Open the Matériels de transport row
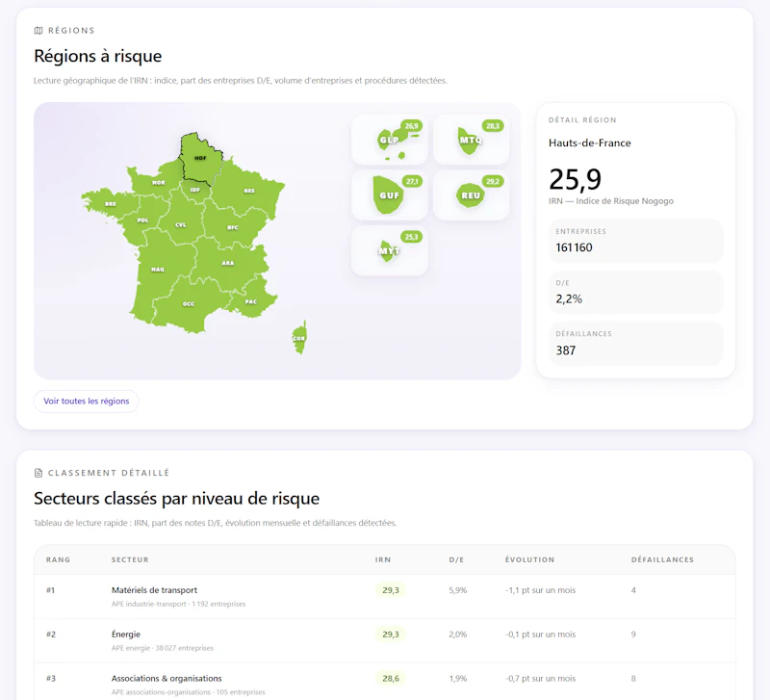This screenshot has width=770, height=700. [x=385, y=596]
